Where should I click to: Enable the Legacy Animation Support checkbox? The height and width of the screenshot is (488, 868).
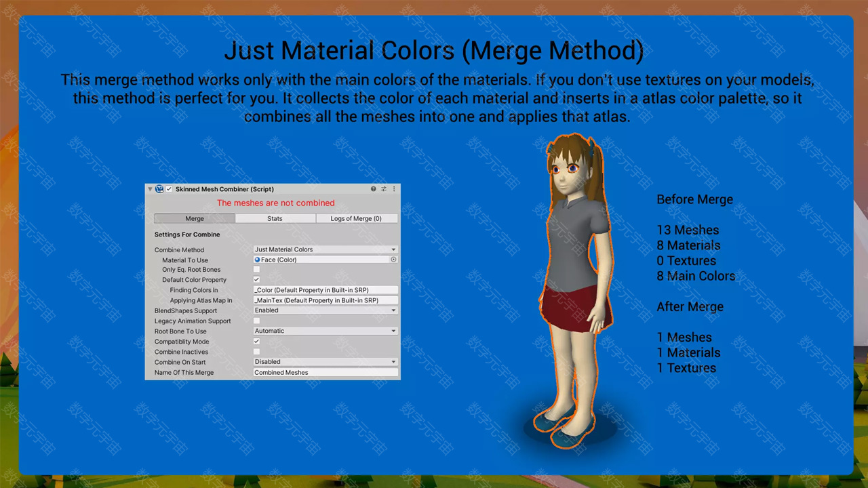[x=256, y=321]
